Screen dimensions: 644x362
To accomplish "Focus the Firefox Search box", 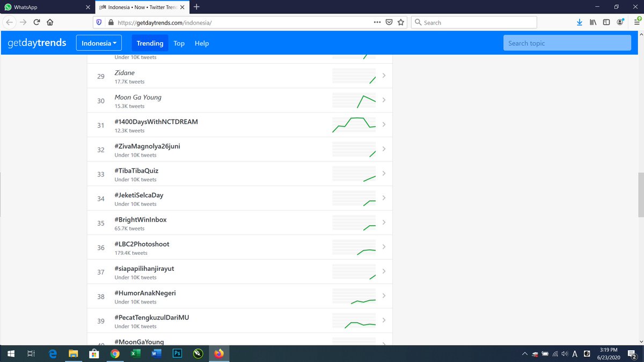I will (474, 23).
